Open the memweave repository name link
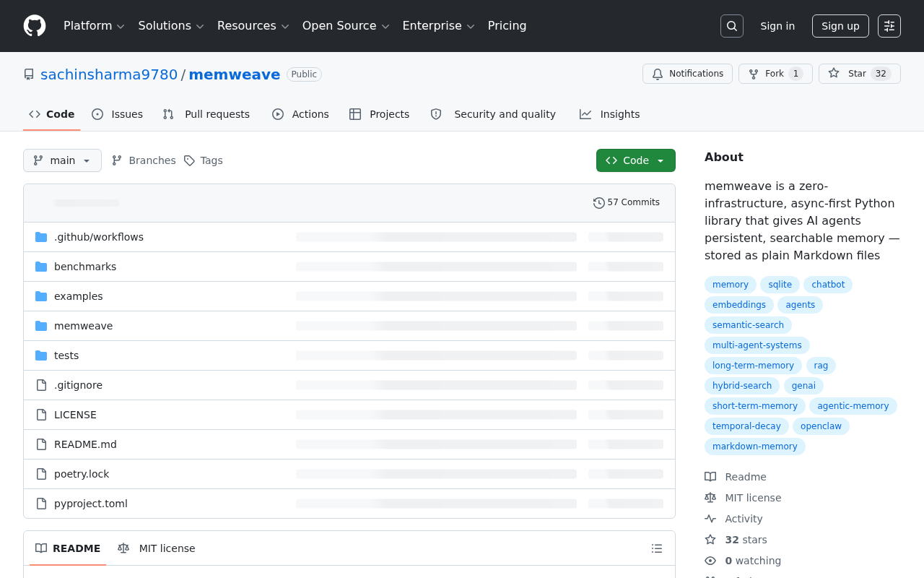This screenshot has width=924, height=578. [x=235, y=74]
